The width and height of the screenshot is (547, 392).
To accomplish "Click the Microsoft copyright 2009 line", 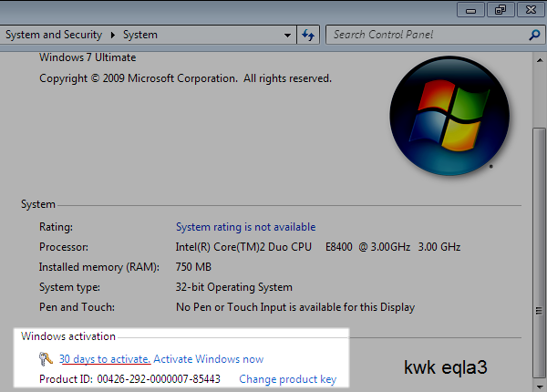I will tap(185, 78).
